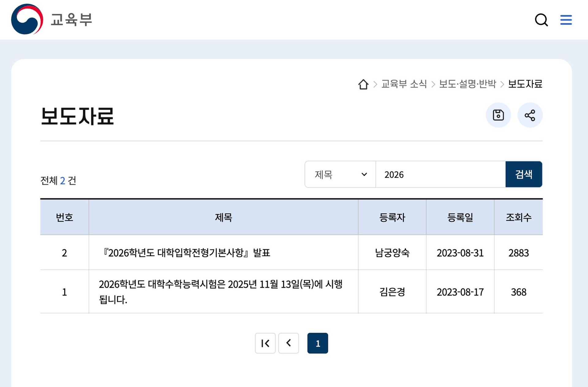
Task: Jump to first page with the pagination icon
Action: click(x=265, y=343)
